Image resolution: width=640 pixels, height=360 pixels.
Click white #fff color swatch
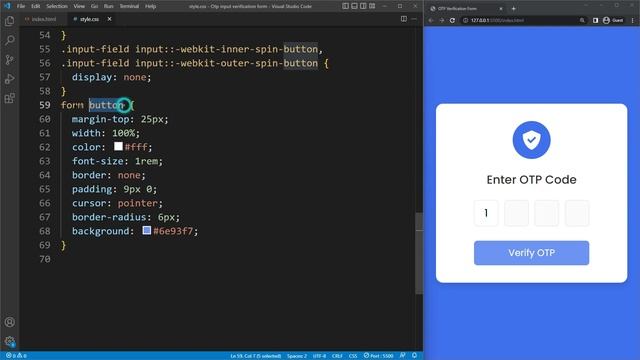click(x=118, y=146)
